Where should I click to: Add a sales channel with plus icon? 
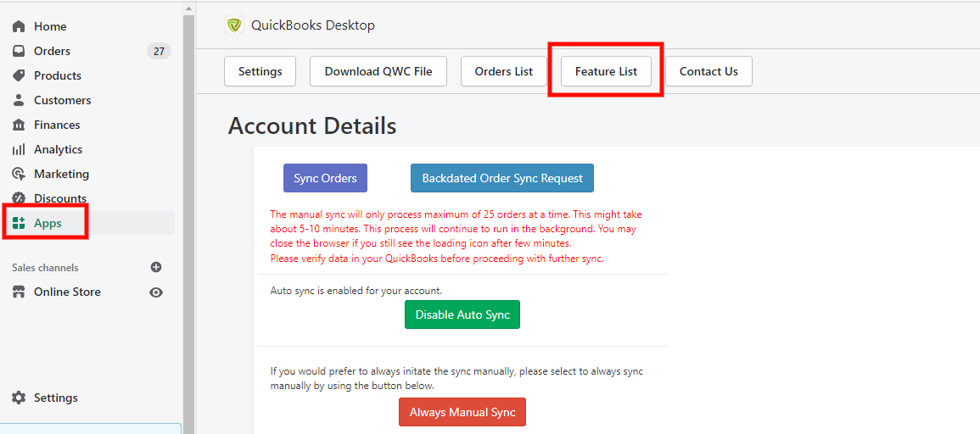(x=156, y=267)
